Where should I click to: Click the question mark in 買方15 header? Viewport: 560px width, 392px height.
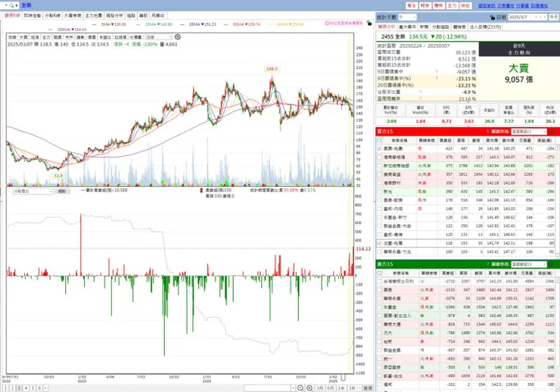pos(487,132)
